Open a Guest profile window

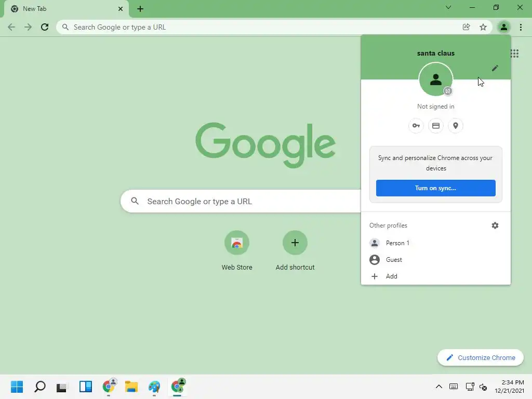(x=436, y=260)
